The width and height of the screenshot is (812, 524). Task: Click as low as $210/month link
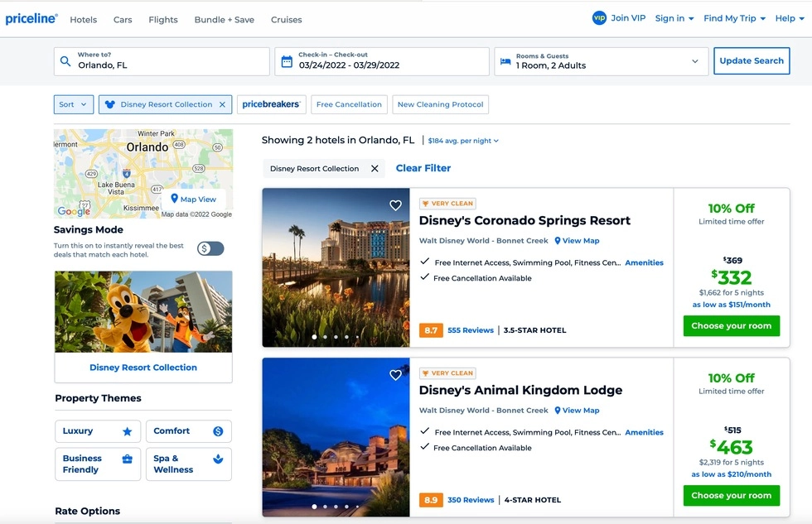(x=731, y=474)
